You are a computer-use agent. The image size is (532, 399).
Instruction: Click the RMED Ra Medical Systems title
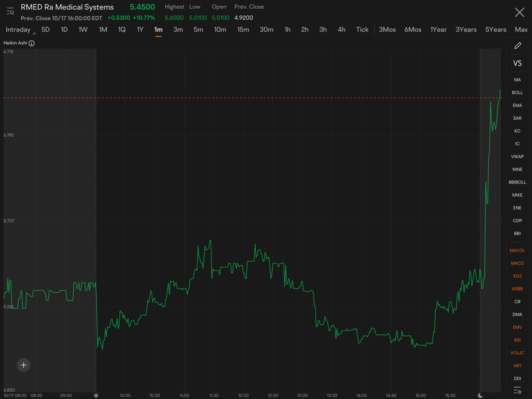point(67,7)
